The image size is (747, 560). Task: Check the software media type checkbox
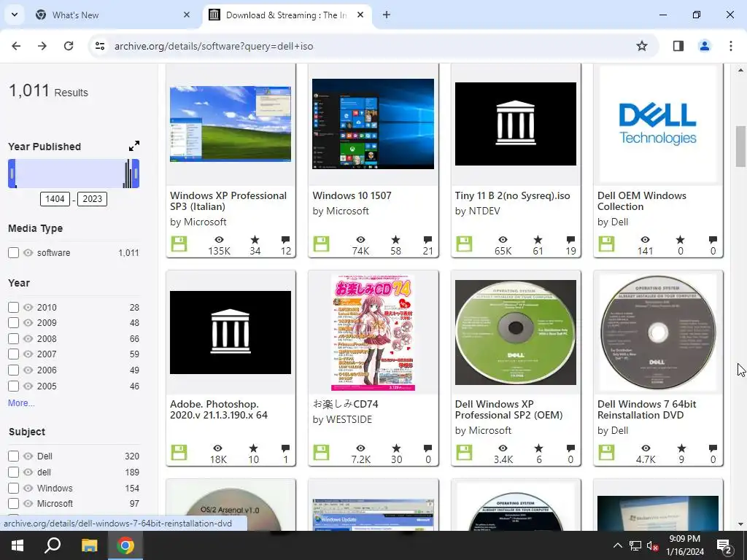[x=13, y=253]
